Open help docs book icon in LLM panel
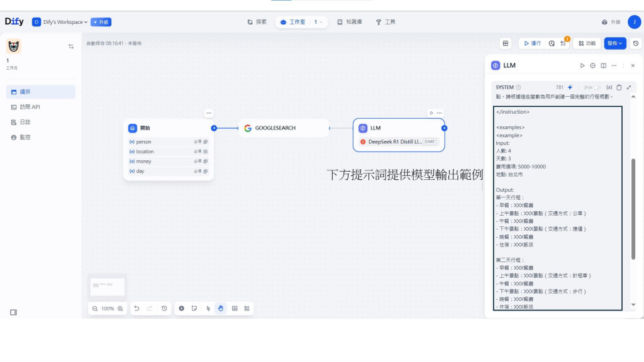Screen dimensions: 644x362 click(x=603, y=65)
